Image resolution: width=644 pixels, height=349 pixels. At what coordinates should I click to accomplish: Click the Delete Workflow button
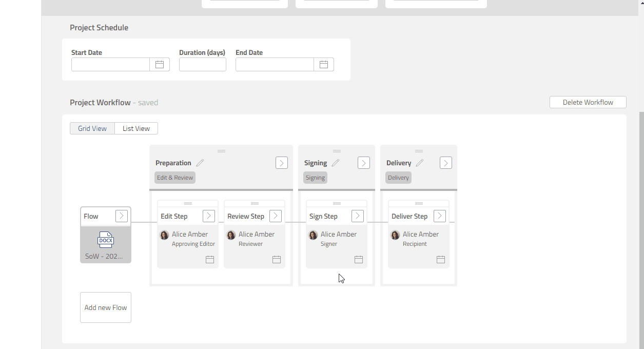[588, 102]
